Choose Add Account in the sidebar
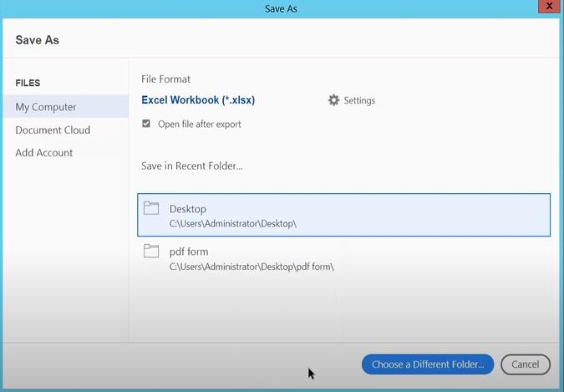The width and height of the screenshot is (564, 392). click(x=44, y=152)
